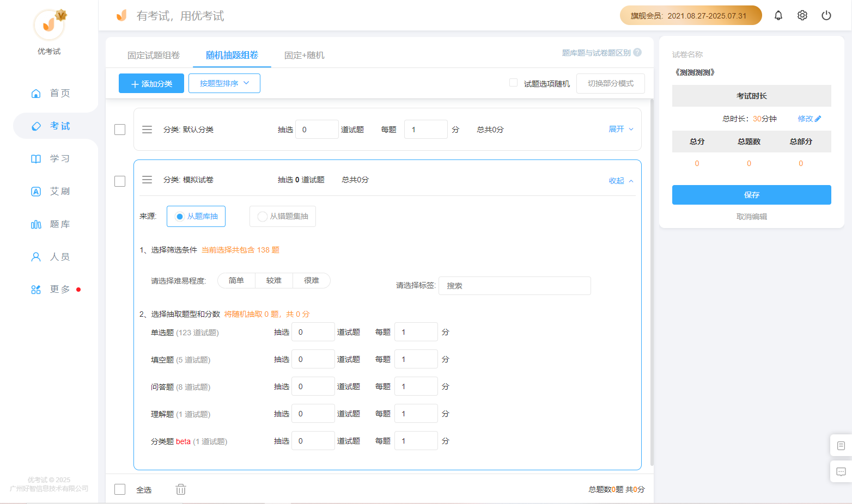This screenshot has height=504, width=852.
Task: Click 分类题 每题 score field
Action: pos(416,441)
